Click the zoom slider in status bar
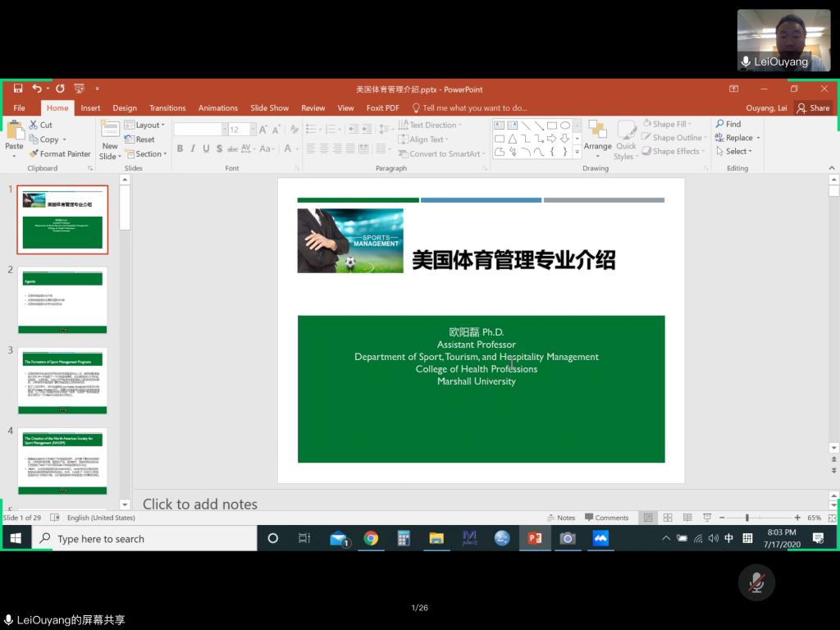The image size is (840, 630). [x=746, y=518]
